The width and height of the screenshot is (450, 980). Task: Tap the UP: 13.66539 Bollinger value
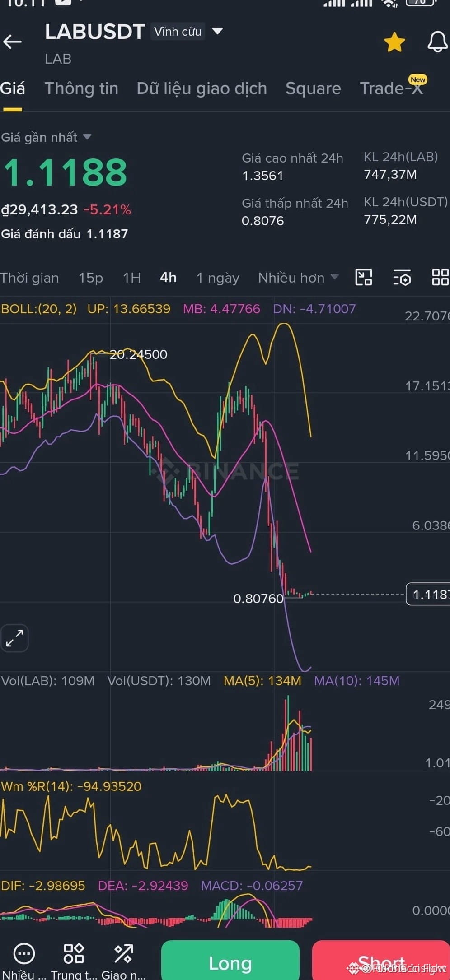point(129,309)
